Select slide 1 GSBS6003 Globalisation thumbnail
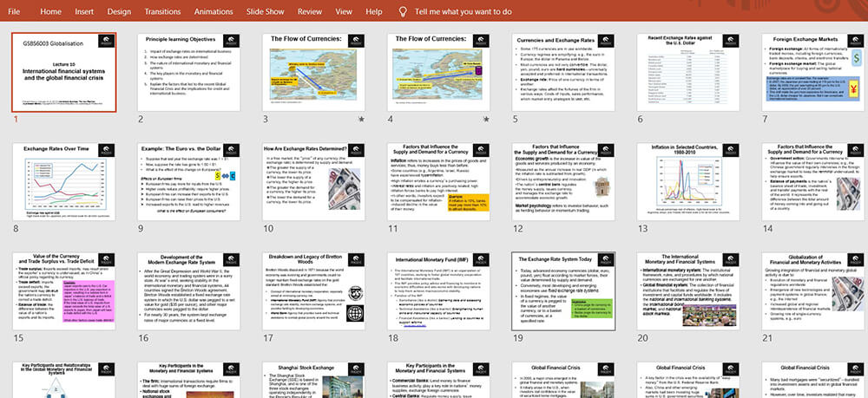This screenshot has width=868, height=398. point(64,72)
